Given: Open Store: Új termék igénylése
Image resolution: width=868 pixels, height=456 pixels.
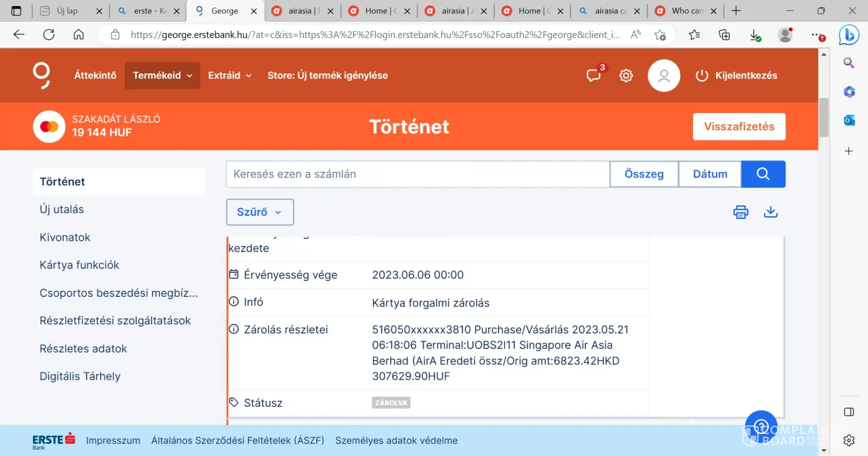Looking at the screenshot, I should 327,75.
